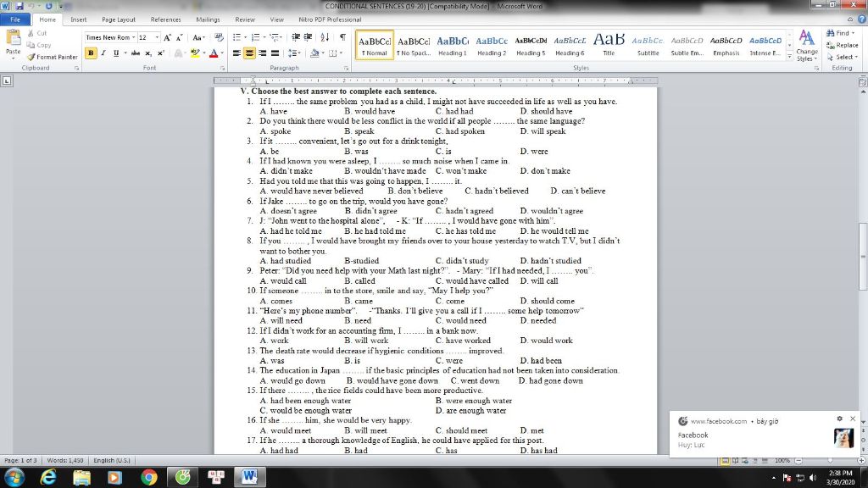Toggle Underline formatting

(x=115, y=53)
